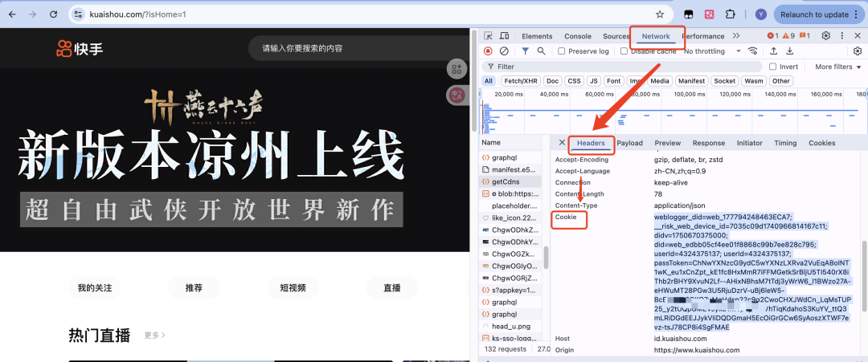The height and width of the screenshot is (362, 868).
Task: Tick the Invert filter checkbox
Action: 772,67
